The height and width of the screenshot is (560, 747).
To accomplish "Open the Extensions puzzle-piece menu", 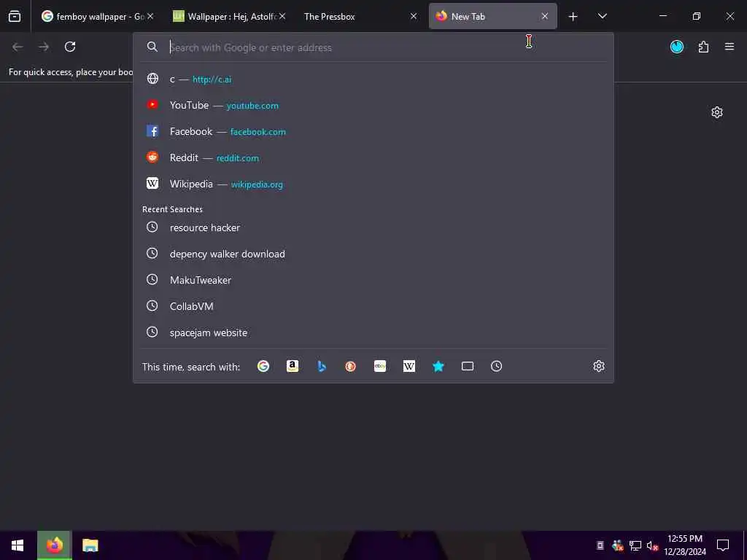I will click(703, 47).
